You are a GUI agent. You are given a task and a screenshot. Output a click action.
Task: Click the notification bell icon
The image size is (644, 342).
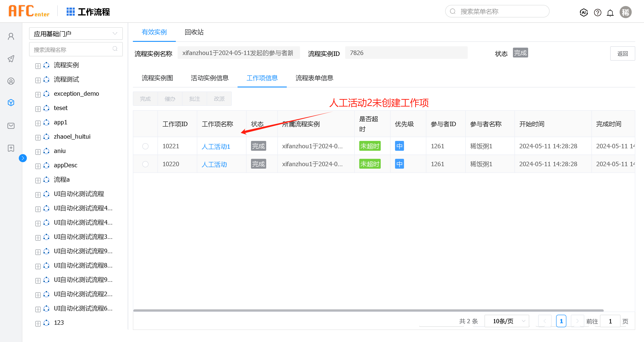click(610, 13)
